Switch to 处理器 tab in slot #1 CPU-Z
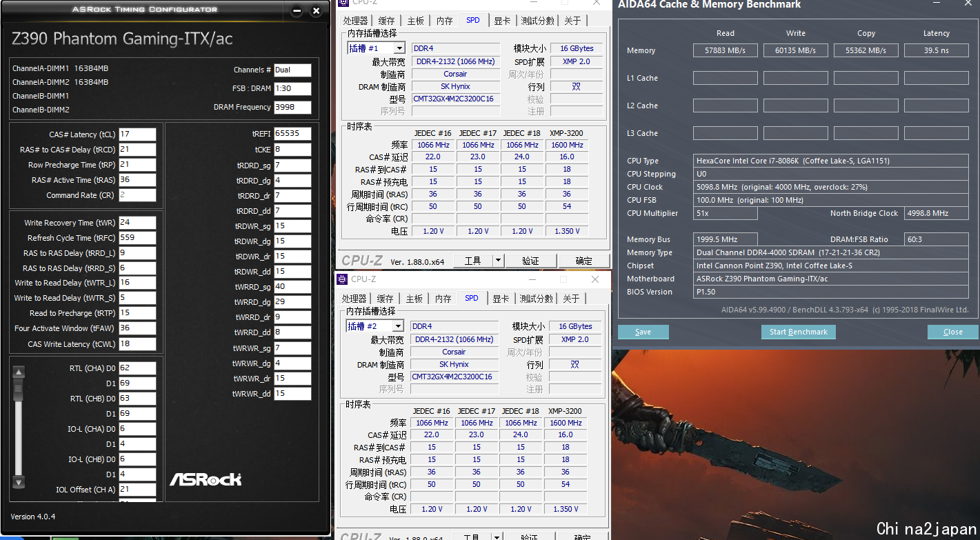The height and width of the screenshot is (540, 980). [x=356, y=21]
